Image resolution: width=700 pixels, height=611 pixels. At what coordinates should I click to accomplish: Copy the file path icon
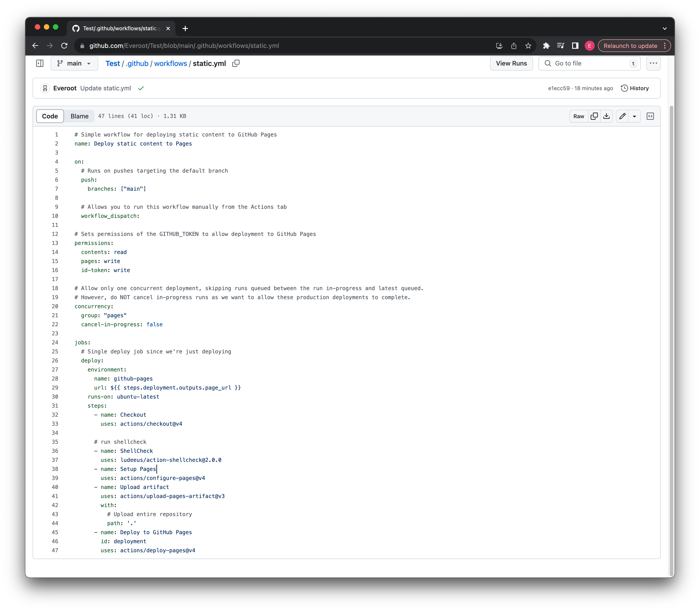pyautogui.click(x=236, y=63)
